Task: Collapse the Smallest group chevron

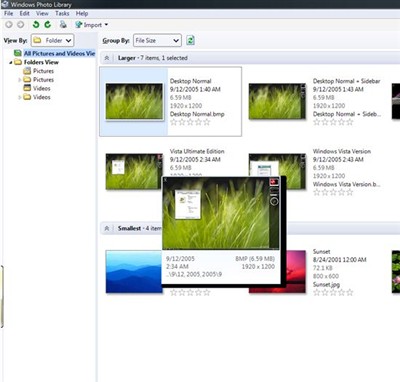Action: click(x=107, y=228)
